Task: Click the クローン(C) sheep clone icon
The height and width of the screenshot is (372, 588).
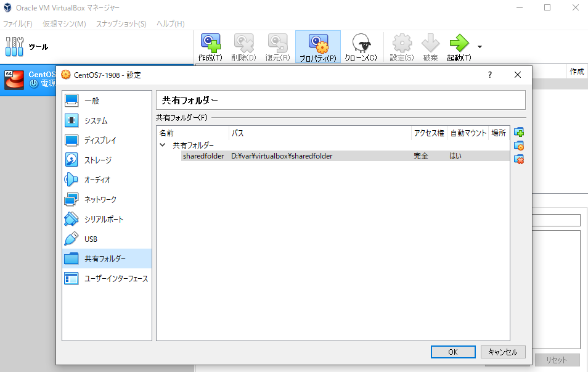Action: [x=361, y=47]
